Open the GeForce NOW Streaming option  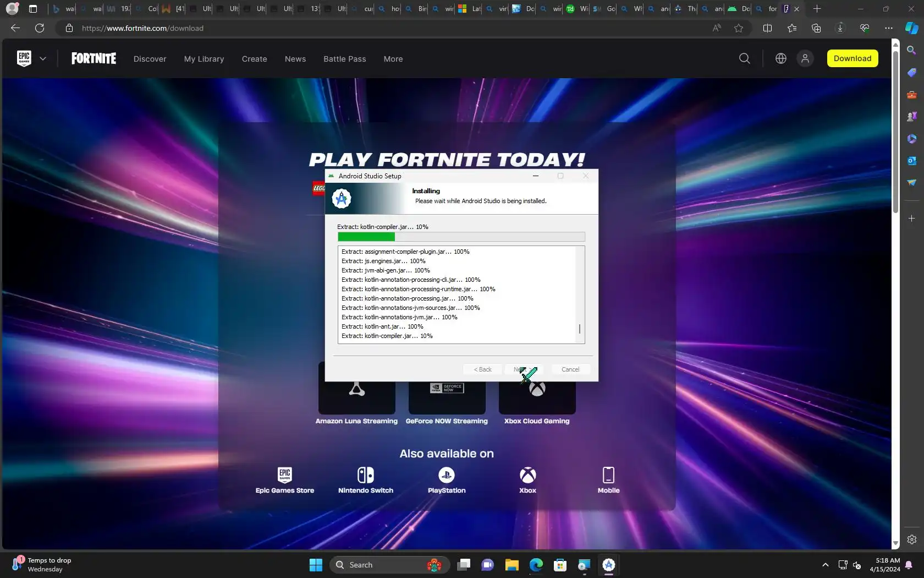(x=447, y=394)
